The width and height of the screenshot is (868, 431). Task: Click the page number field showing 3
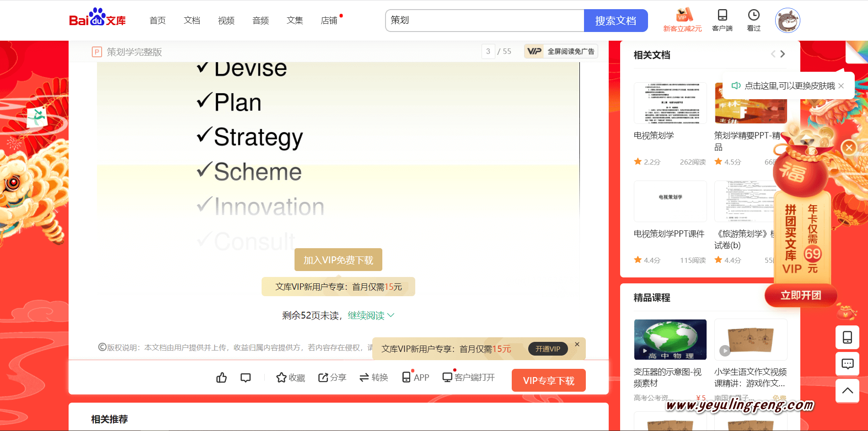pos(488,52)
